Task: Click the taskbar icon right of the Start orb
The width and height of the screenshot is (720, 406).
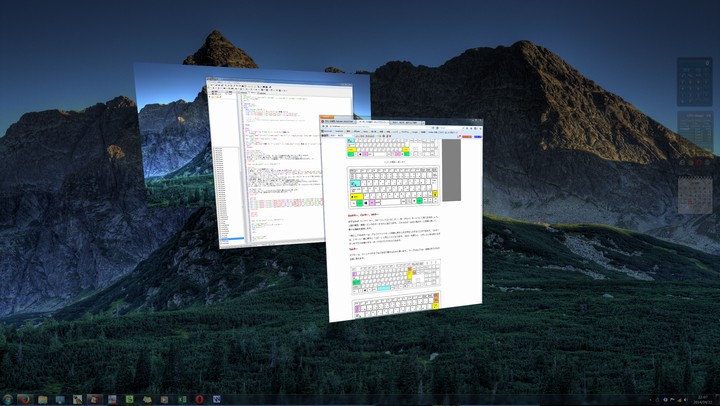Action: [x=26, y=398]
